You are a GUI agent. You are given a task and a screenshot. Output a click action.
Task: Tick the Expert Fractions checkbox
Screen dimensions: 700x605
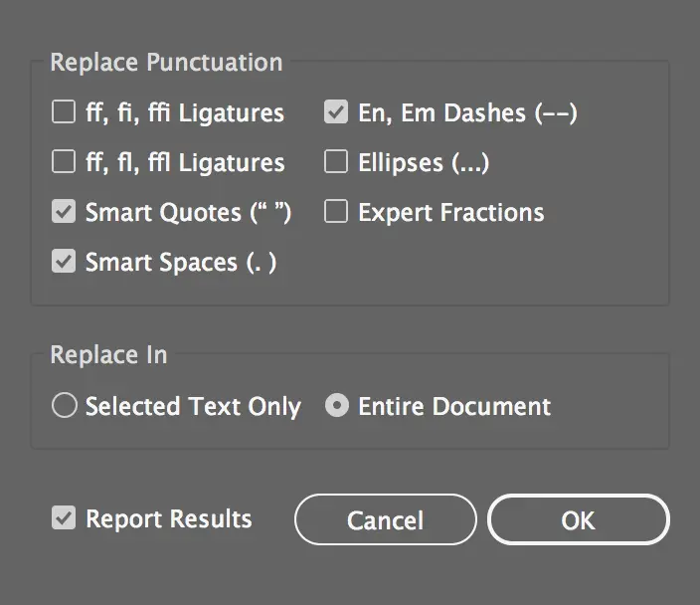336,211
